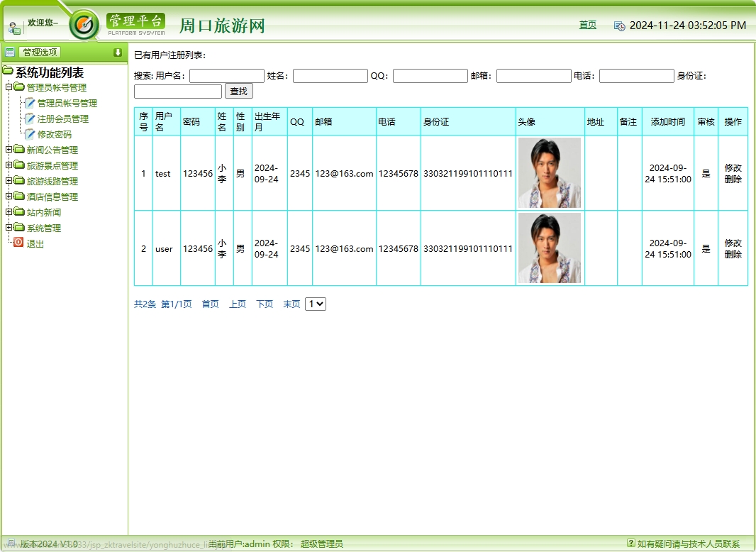Click the grid icon left of 管理选项
Screen dimensions: 756x552
tap(9, 51)
